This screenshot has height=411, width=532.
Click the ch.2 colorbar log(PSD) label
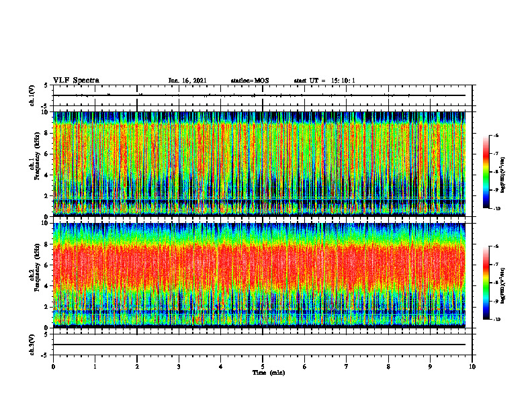(x=503, y=285)
